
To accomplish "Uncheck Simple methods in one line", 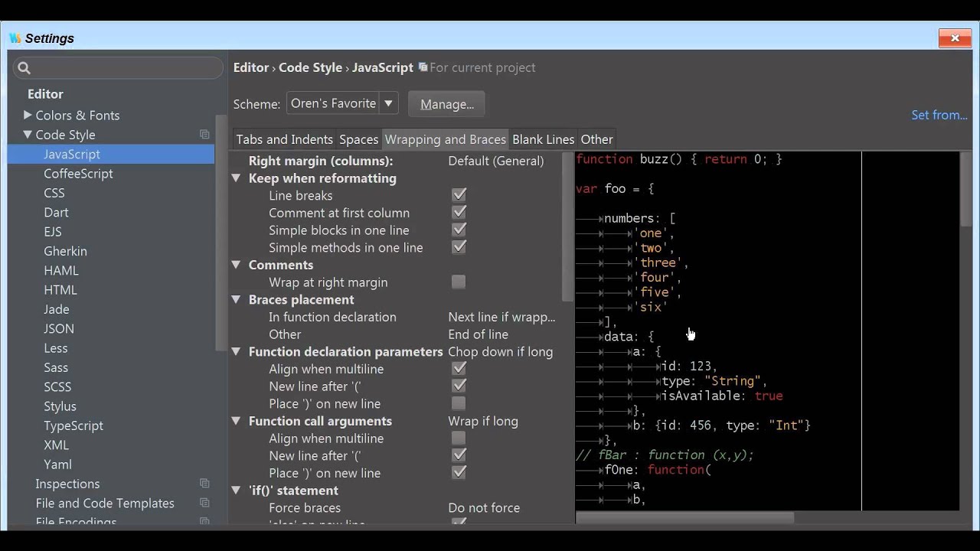I will [x=459, y=247].
